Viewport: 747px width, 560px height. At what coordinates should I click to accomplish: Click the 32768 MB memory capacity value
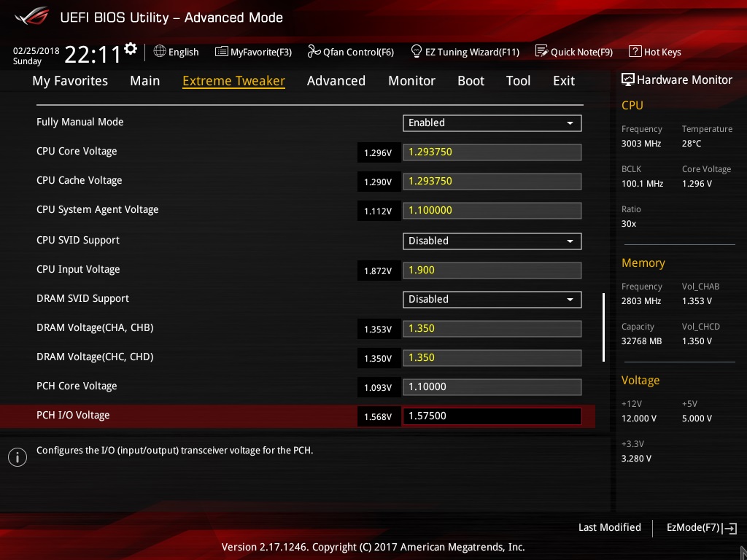click(642, 341)
